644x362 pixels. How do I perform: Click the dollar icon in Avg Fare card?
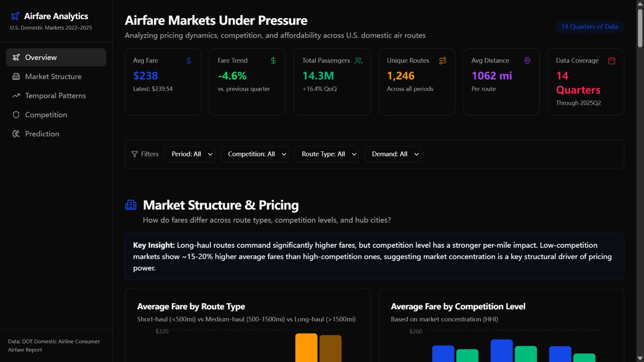tap(189, 60)
